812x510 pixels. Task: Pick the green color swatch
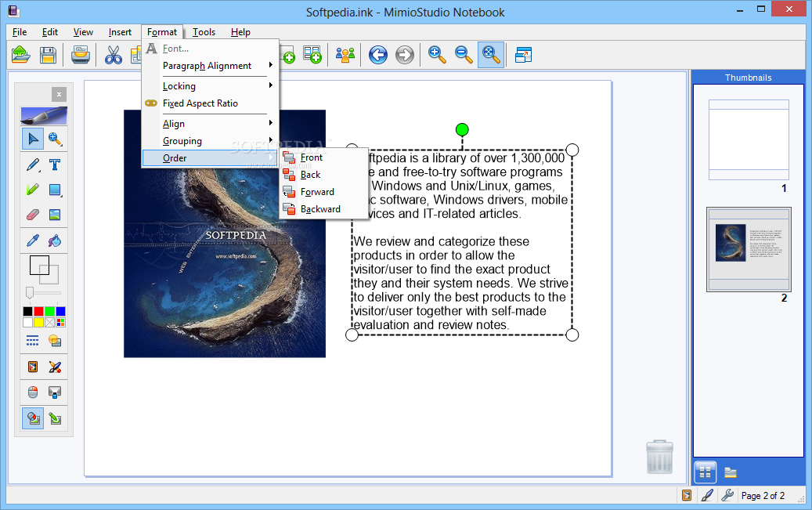[x=49, y=312]
